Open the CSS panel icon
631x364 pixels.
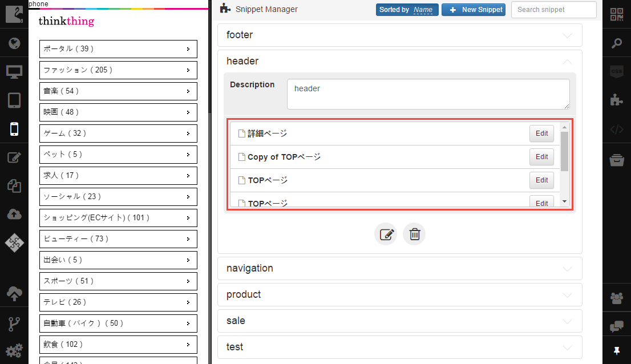(x=617, y=71)
